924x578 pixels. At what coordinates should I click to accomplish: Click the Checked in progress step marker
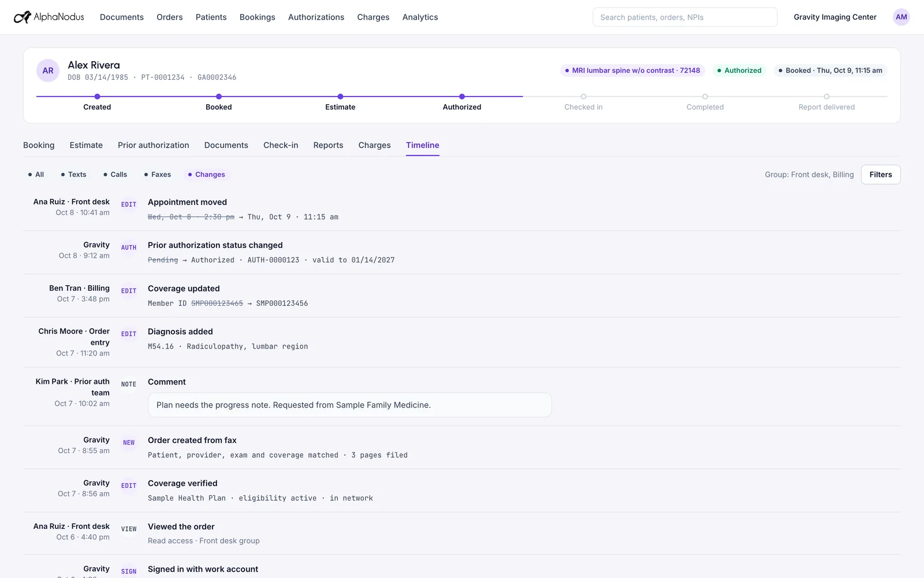(583, 97)
